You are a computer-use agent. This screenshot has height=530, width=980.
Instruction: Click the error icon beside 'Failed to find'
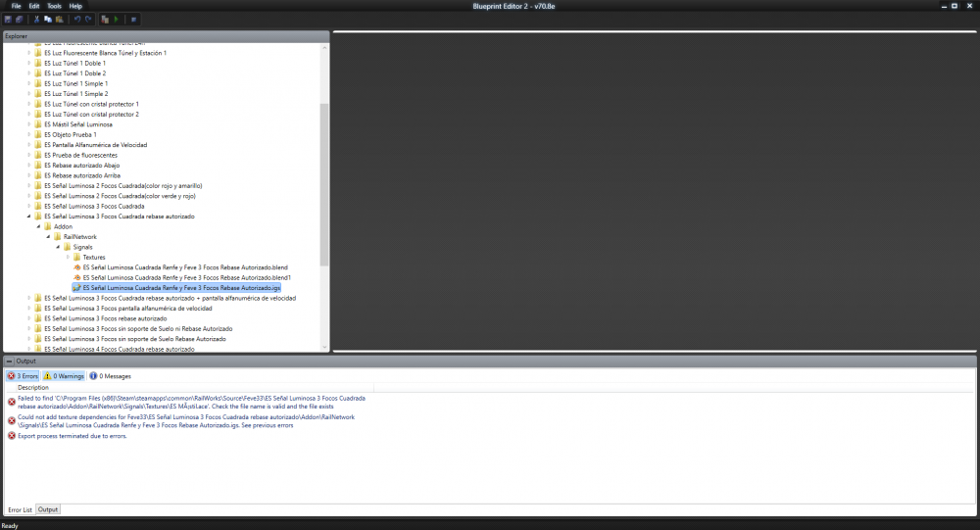click(11, 402)
